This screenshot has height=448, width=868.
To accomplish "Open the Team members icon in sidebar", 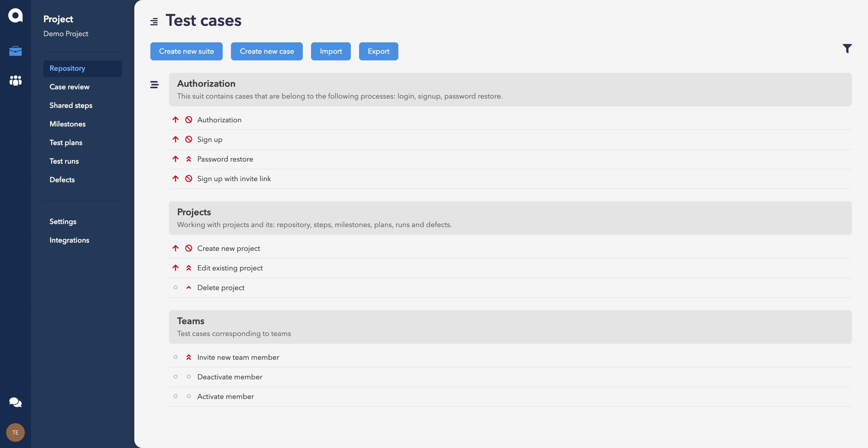I will [16, 81].
